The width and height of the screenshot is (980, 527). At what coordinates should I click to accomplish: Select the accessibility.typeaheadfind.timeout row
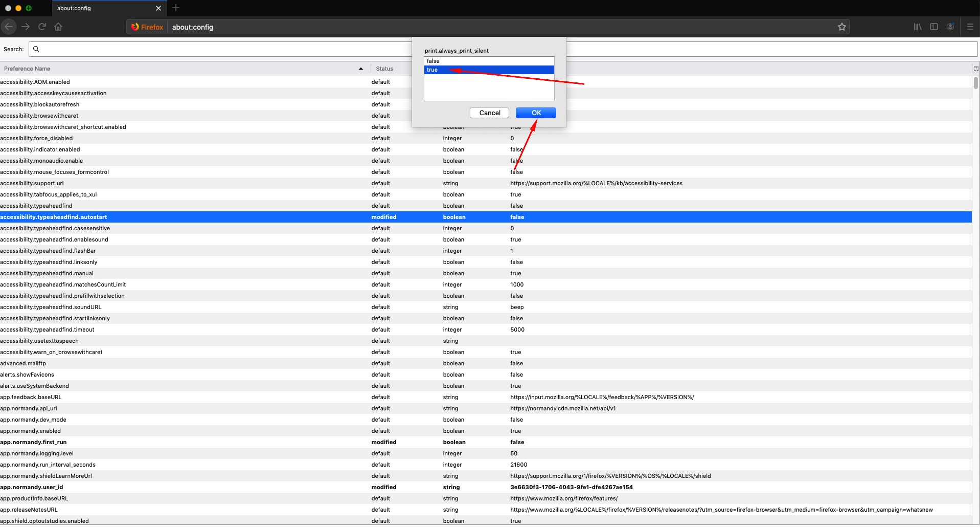point(486,330)
